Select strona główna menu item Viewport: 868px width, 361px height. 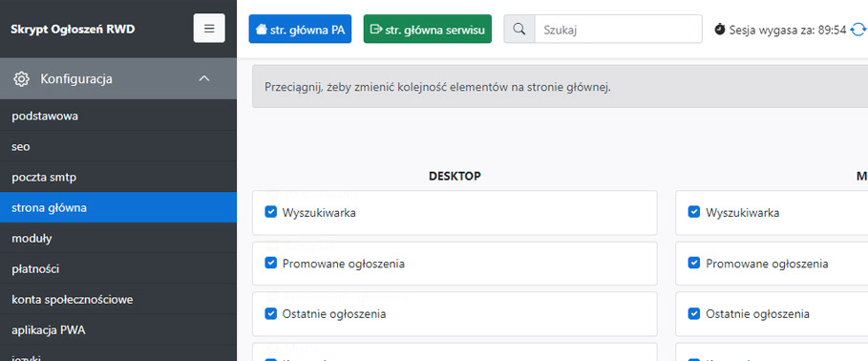[x=117, y=207]
